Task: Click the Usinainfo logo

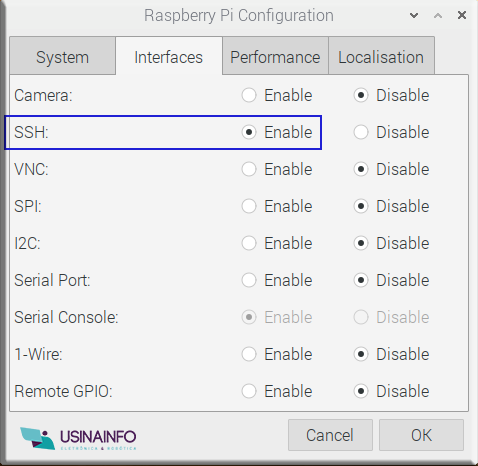Action: pos(78,438)
